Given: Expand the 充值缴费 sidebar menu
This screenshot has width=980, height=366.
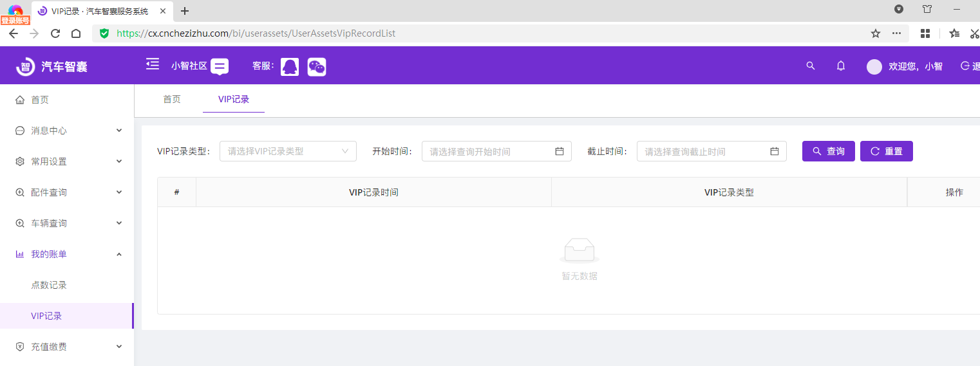Looking at the screenshot, I should 67,347.
